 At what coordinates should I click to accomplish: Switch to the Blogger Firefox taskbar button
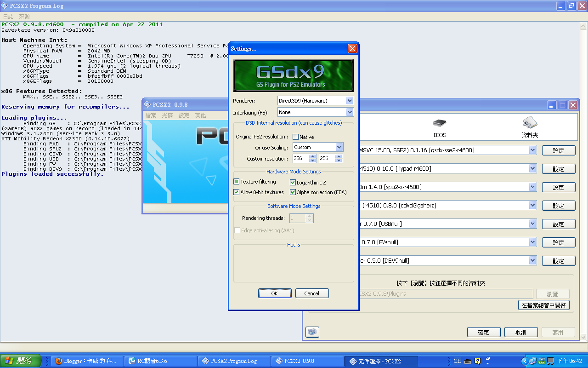[87, 361]
